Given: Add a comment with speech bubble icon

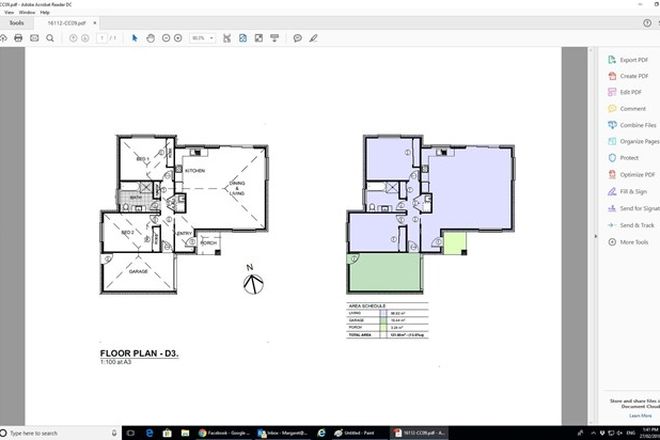Looking at the screenshot, I should (297, 37).
